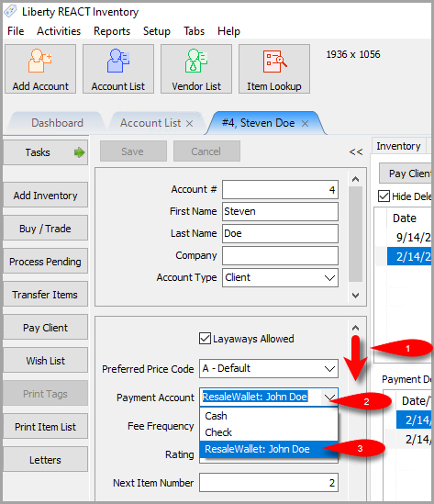434x504 pixels.
Task: Click the Add Account toolbar icon
Action: (x=40, y=69)
